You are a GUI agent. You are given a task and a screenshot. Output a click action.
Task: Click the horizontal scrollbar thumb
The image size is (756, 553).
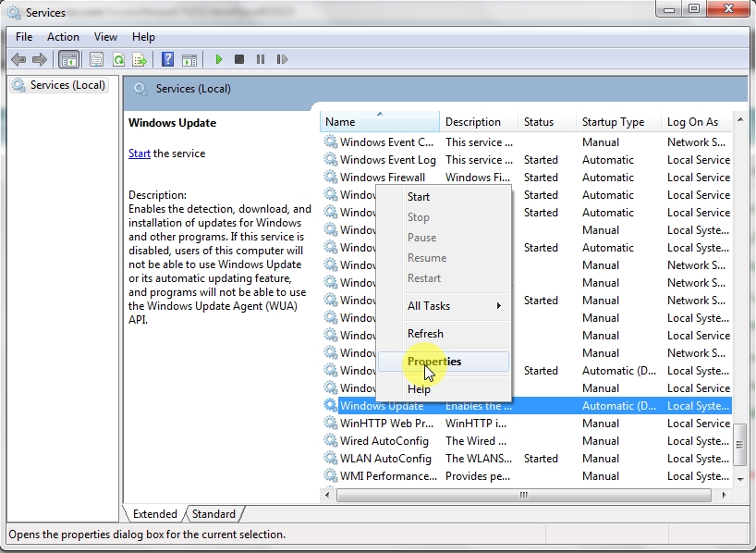(x=524, y=495)
